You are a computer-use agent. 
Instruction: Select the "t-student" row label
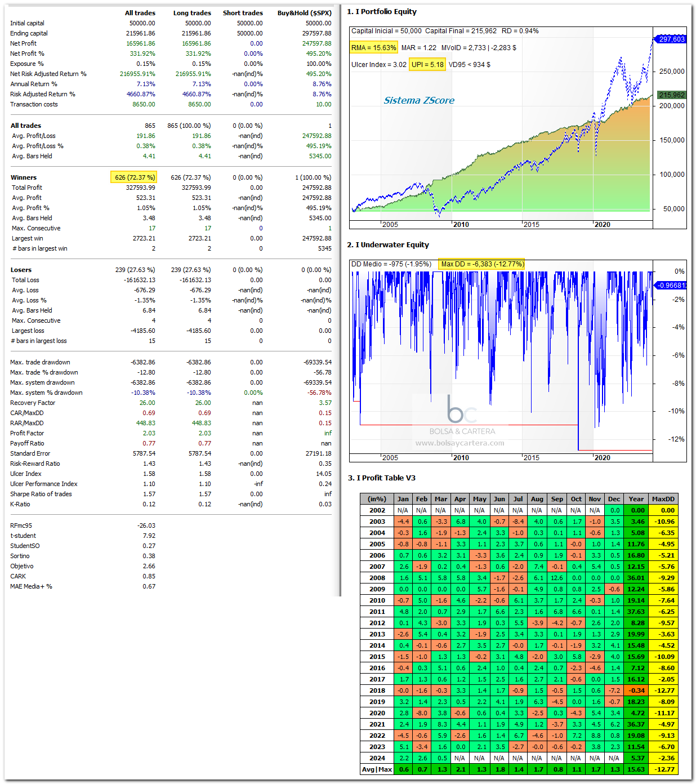(x=23, y=536)
